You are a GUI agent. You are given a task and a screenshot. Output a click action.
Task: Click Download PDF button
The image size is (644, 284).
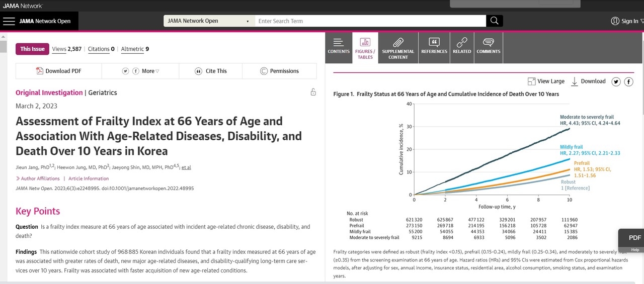[58, 71]
